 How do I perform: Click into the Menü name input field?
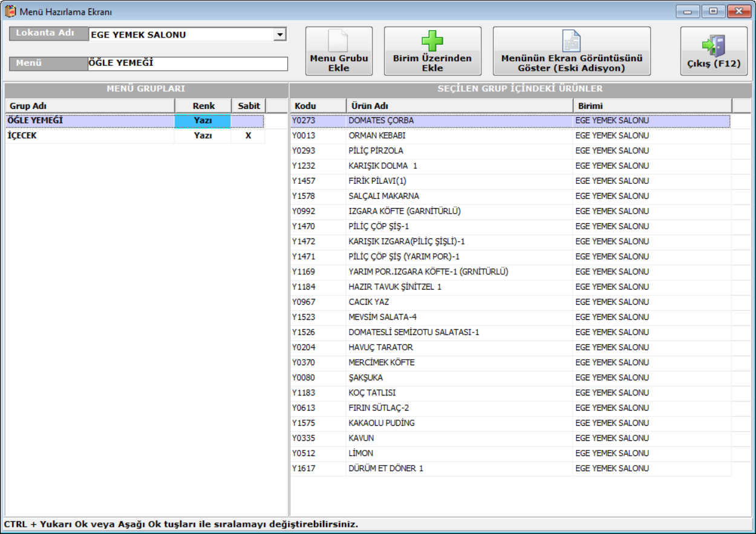click(x=187, y=63)
